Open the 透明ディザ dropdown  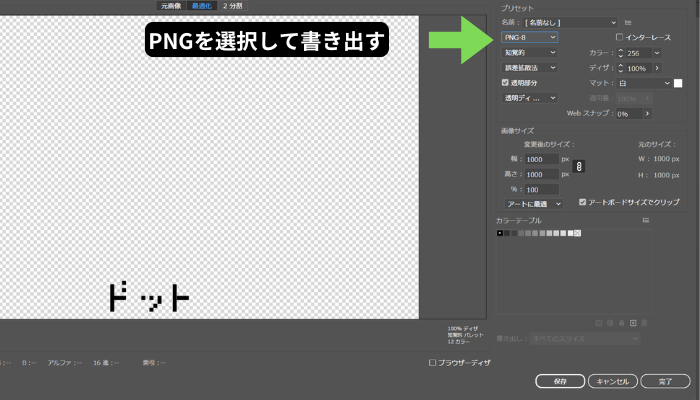(529, 98)
